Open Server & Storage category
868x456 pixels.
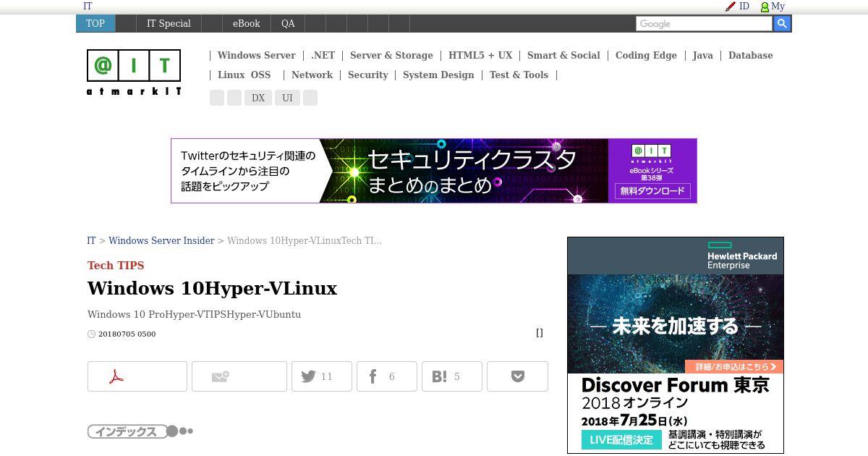click(x=391, y=55)
